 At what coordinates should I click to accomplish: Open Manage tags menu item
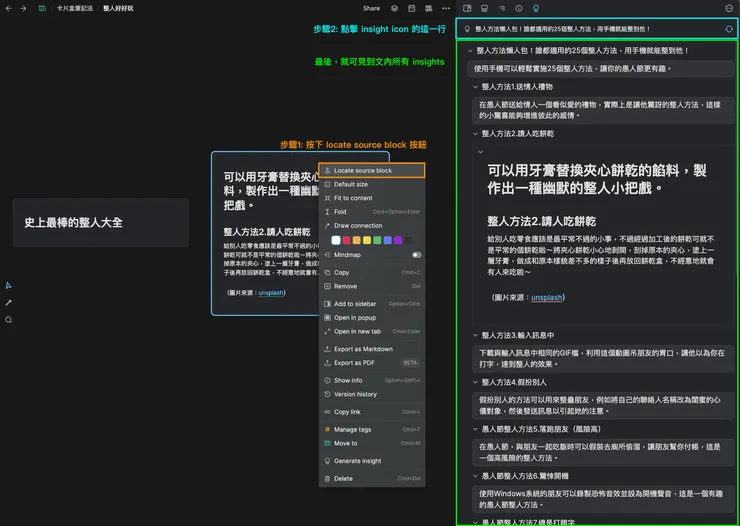[372, 430]
